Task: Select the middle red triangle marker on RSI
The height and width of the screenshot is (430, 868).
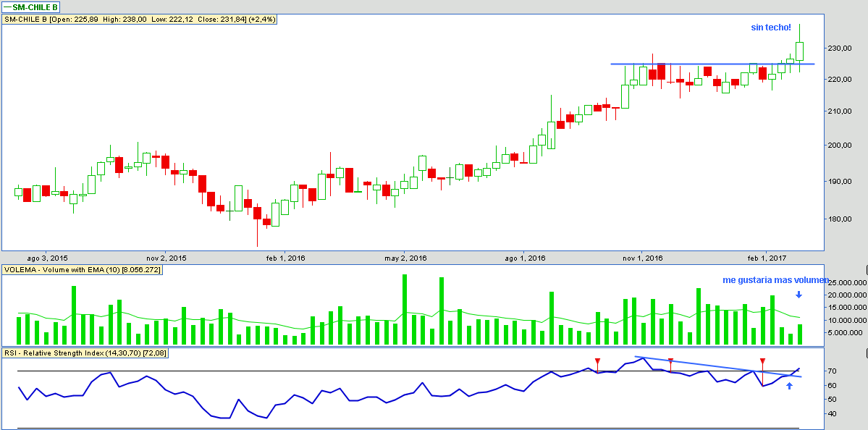Action: pos(670,361)
